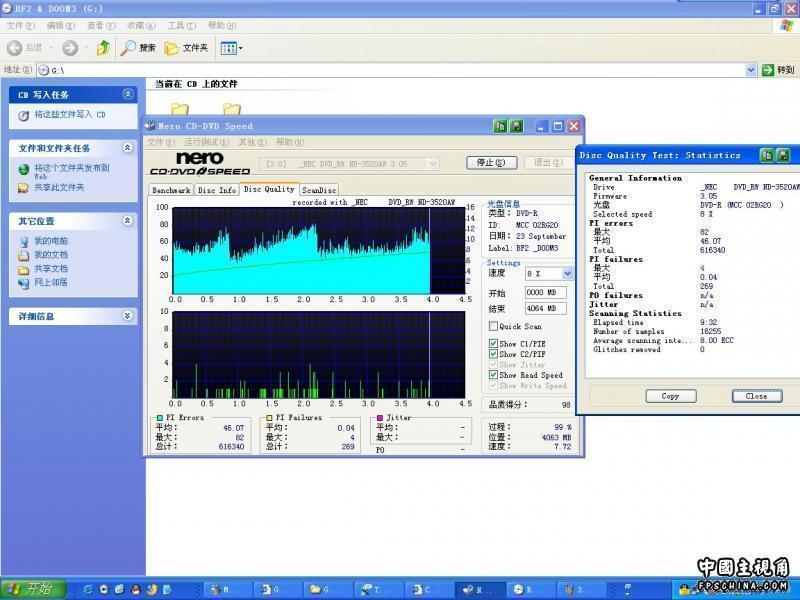
Task: Switch to the ScanDisc tab
Action: tap(319, 190)
